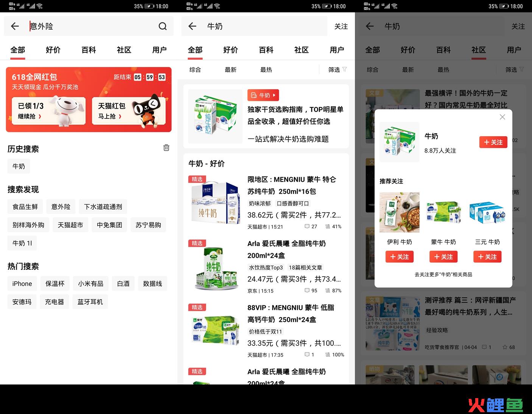Tap comment icon on 蒙牛 特仑苏 deal

(x=307, y=226)
